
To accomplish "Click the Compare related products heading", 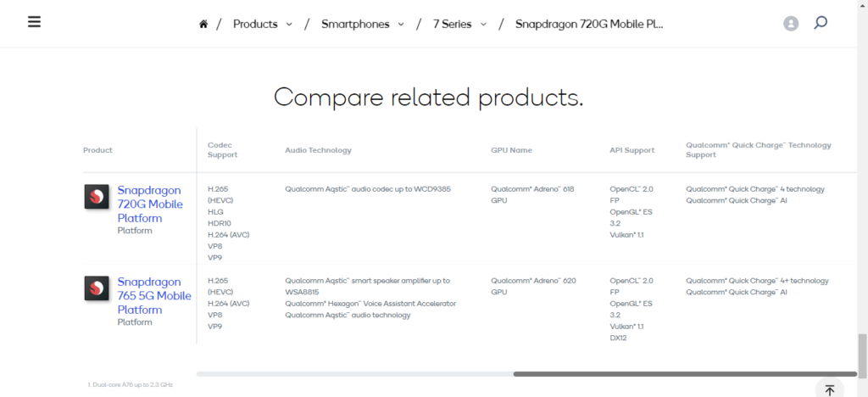I will pyautogui.click(x=428, y=98).
